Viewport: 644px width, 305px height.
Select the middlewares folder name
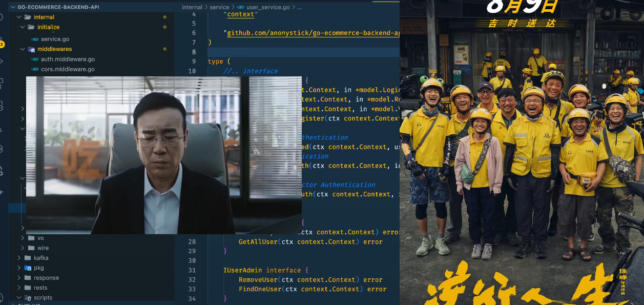pyautogui.click(x=55, y=49)
